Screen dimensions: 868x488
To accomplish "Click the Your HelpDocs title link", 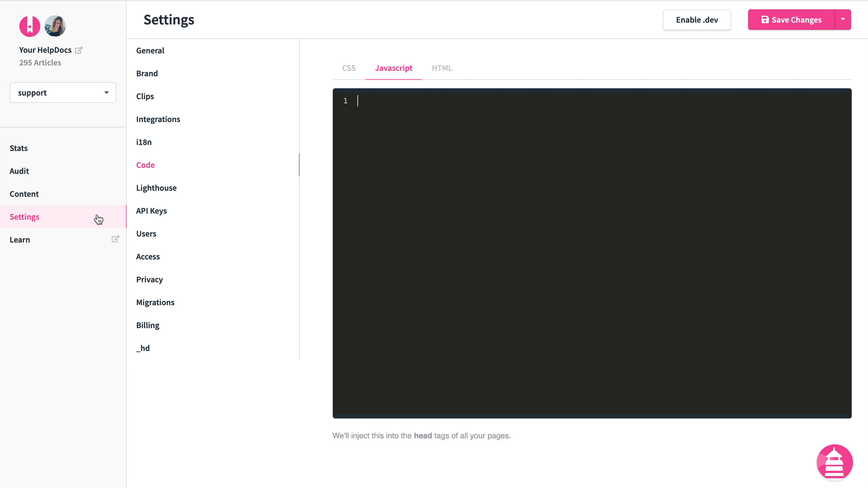I will click(x=45, y=50).
